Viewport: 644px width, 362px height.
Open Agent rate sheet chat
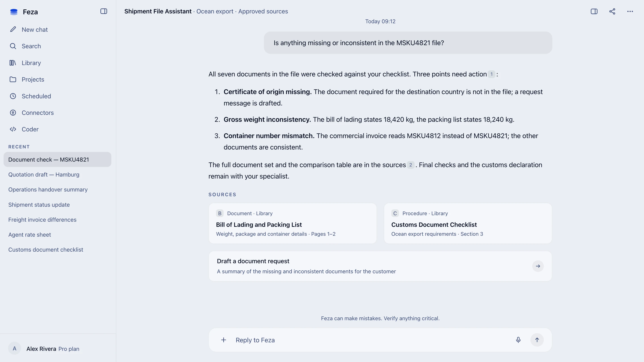(x=57, y=235)
